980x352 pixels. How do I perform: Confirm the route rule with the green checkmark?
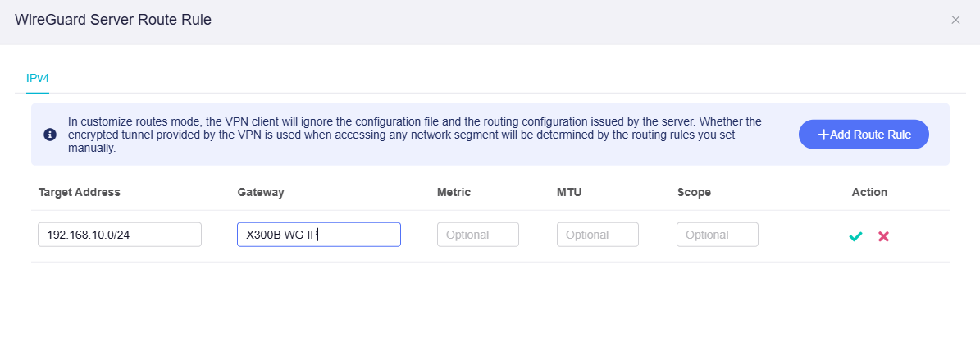point(855,236)
